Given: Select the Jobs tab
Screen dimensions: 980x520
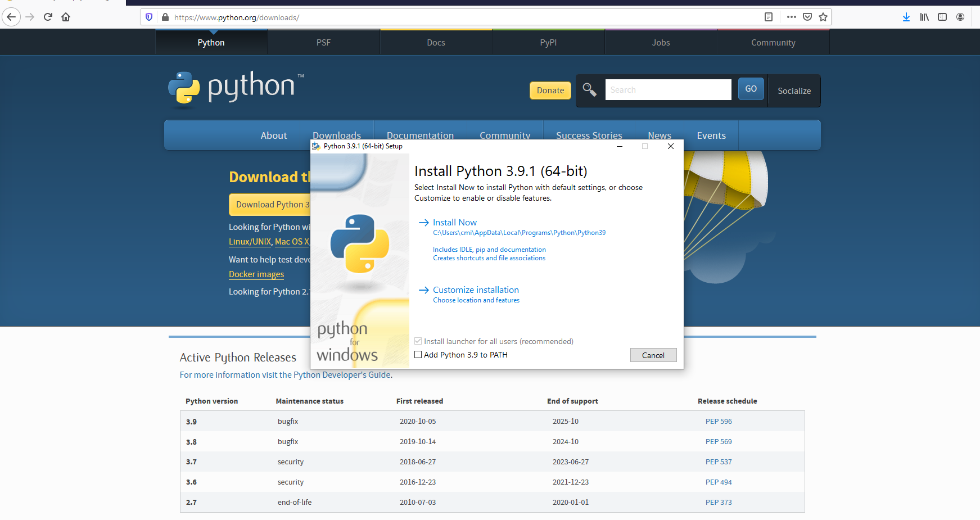Looking at the screenshot, I should coord(661,42).
